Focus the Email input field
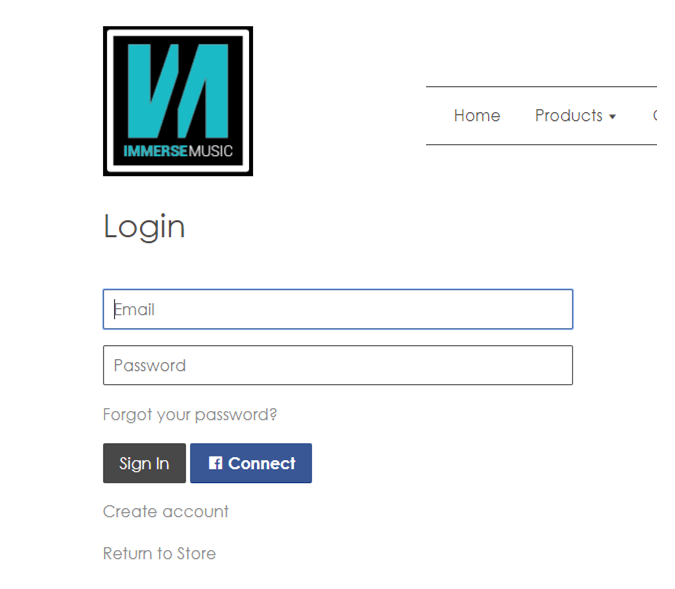This screenshot has width=675, height=589. point(338,309)
